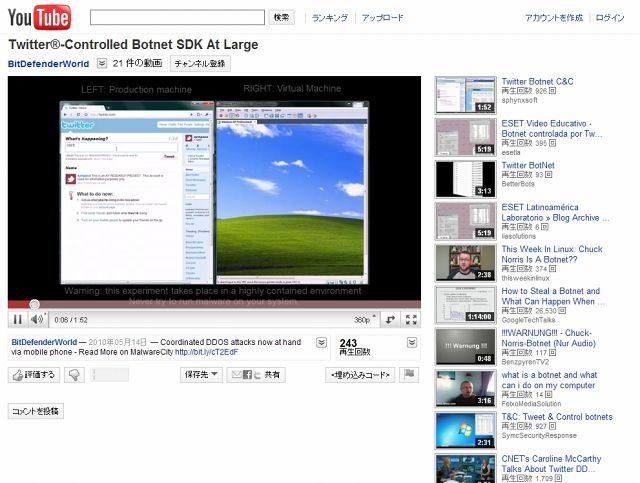Viewport: 640px width, 483px height.
Task: Click the YouTube logo
Action: click(x=39, y=18)
